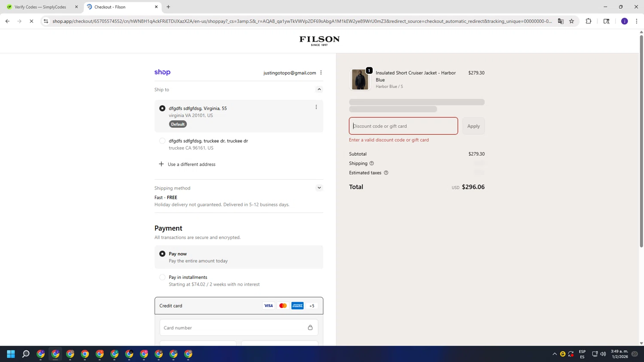Image resolution: width=644 pixels, height=362 pixels.
Task: Open Chrome profile avatar
Action: (624, 21)
